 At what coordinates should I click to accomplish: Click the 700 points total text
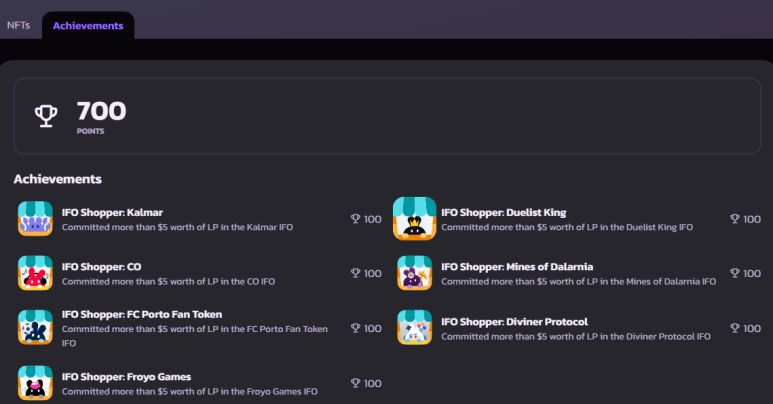tap(101, 112)
